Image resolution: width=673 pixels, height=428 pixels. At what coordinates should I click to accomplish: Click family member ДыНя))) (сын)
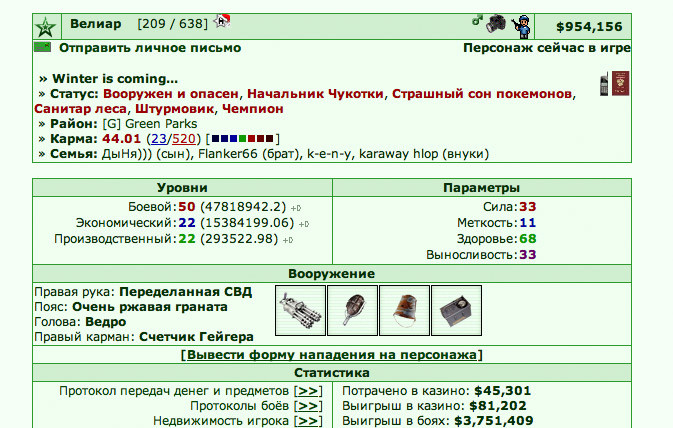click(x=146, y=154)
